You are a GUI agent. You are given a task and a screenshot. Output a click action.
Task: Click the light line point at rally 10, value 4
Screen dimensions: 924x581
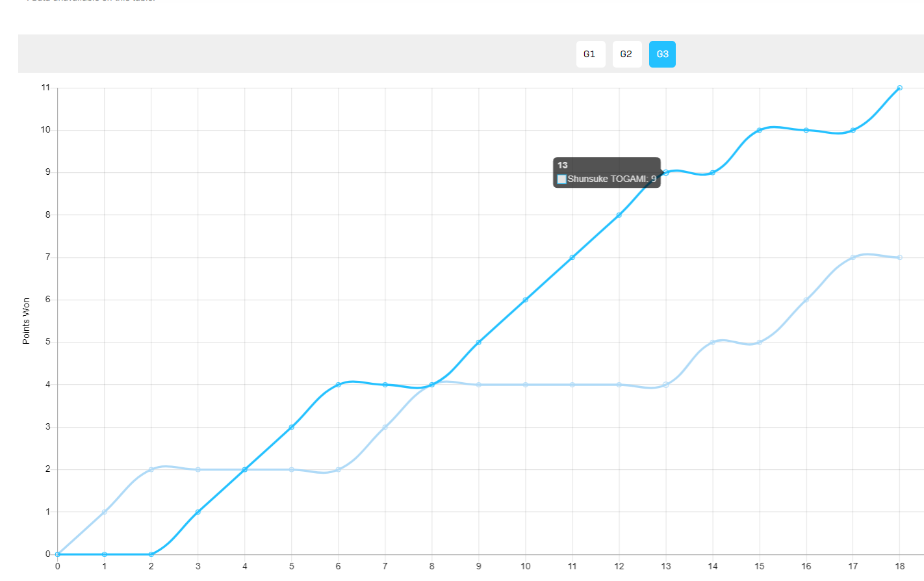click(526, 385)
